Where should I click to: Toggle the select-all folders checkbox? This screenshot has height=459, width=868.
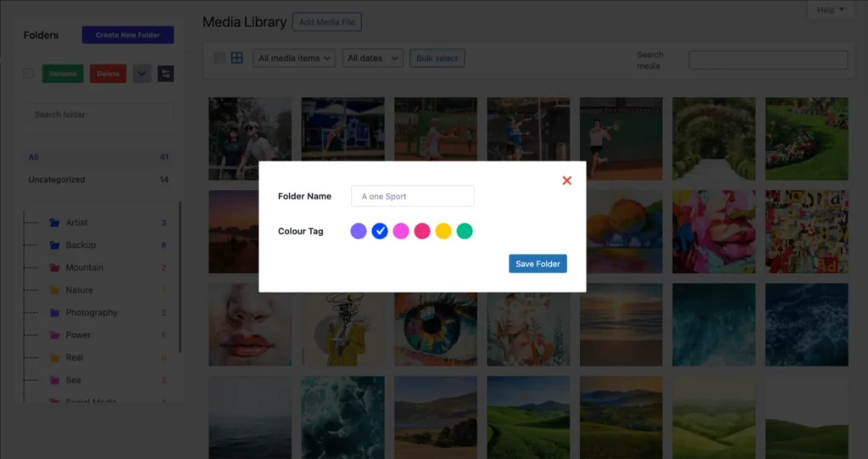coord(28,74)
